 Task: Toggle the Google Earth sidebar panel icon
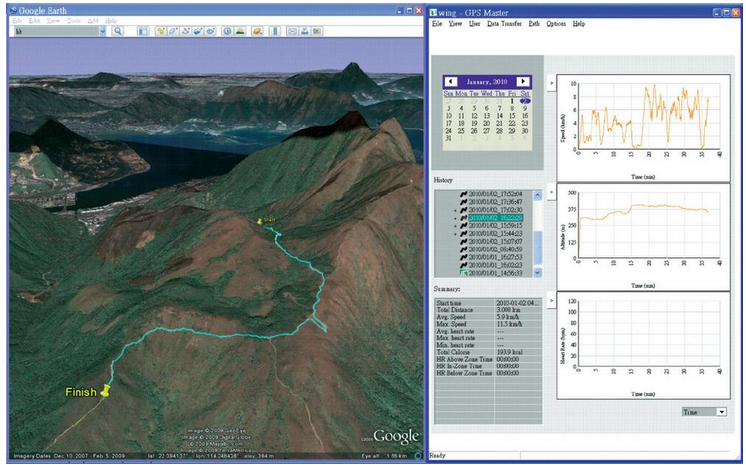coord(143,31)
